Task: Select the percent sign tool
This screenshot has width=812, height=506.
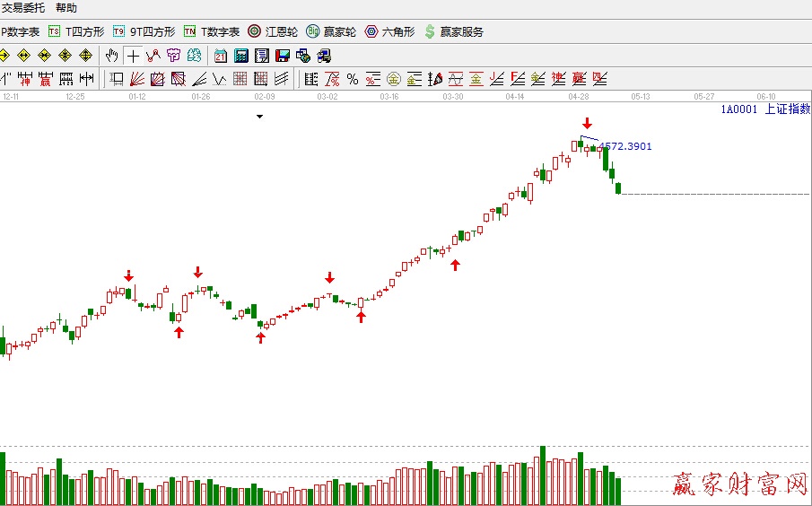Action: pyautogui.click(x=353, y=79)
